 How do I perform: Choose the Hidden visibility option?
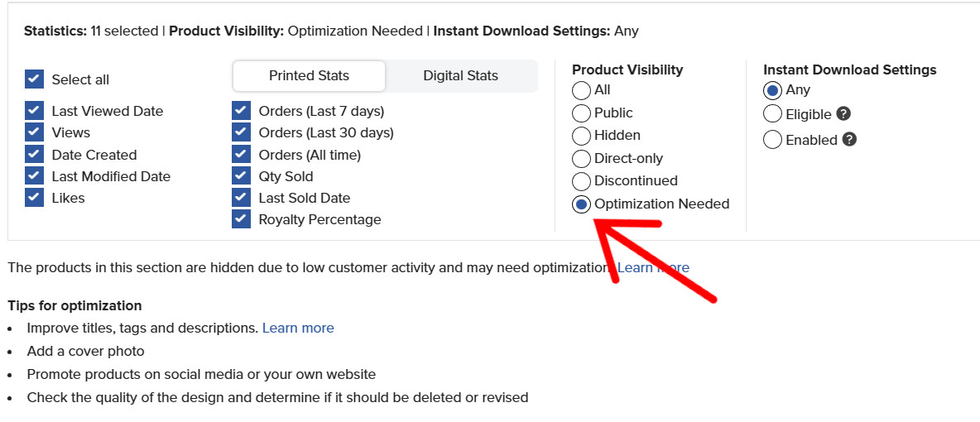(x=581, y=136)
